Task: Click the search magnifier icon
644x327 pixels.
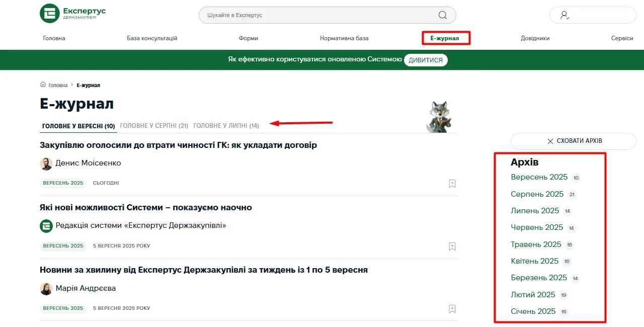Action: [x=442, y=15]
